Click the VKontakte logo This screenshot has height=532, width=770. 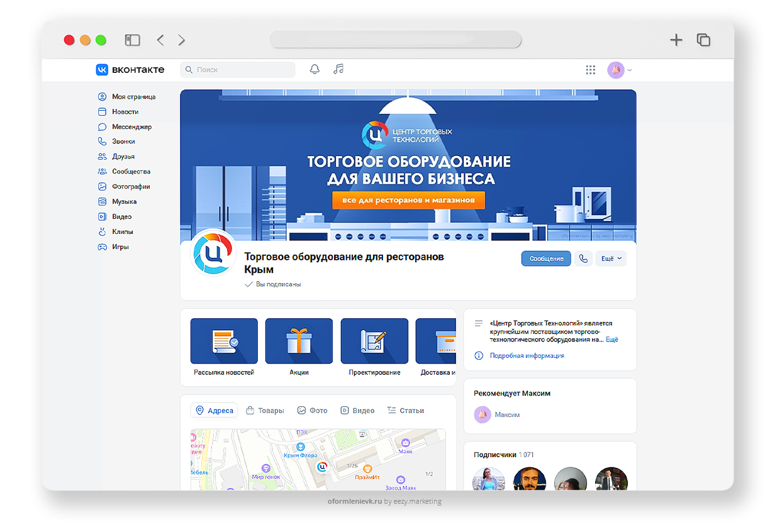tap(130, 70)
